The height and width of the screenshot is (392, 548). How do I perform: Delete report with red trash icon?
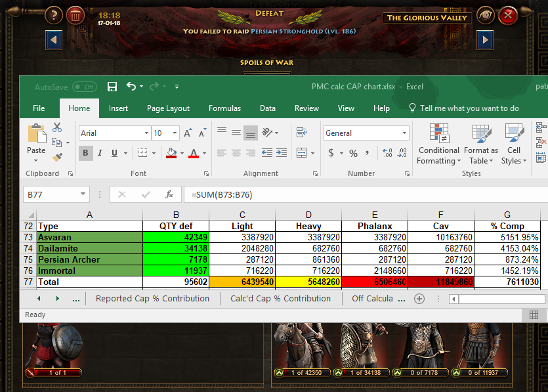[75, 15]
